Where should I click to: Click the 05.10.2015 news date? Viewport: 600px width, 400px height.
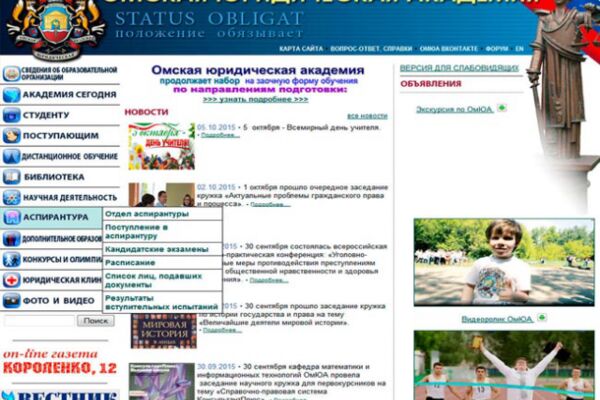click(216, 127)
